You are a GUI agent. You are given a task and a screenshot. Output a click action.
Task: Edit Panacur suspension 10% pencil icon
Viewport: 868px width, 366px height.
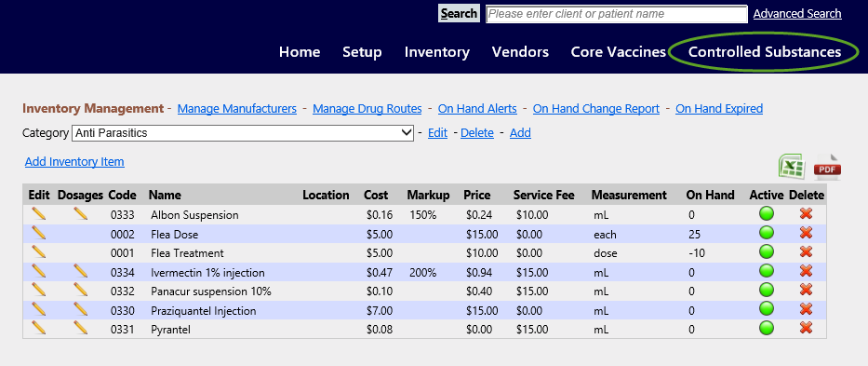pyautogui.click(x=39, y=290)
